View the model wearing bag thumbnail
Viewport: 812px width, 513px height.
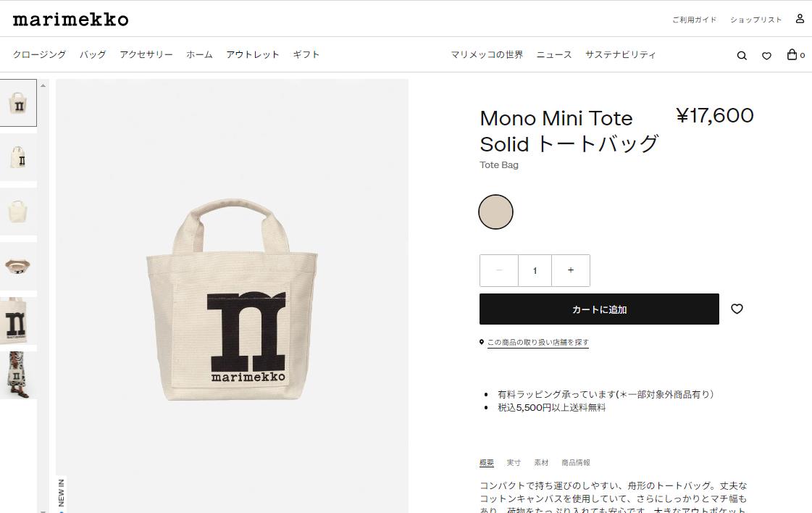[x=17, y=375]
